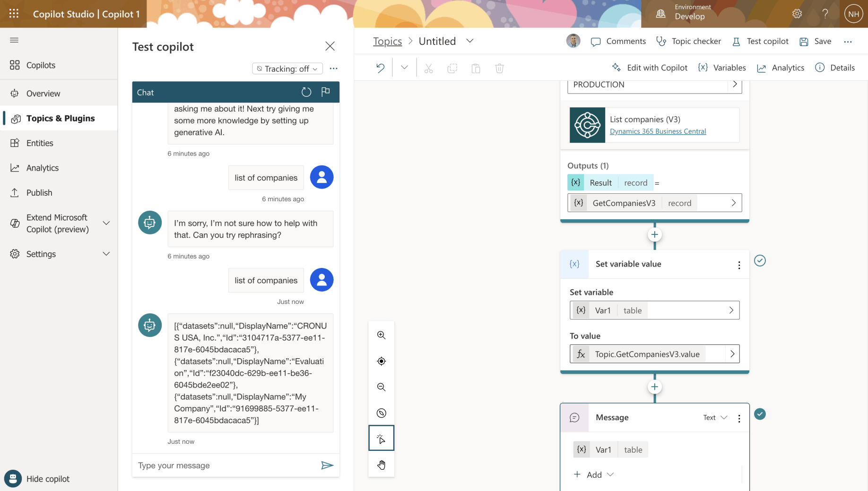Show topic Details
The width and height of the screenshot is (868, 491).
835,68
